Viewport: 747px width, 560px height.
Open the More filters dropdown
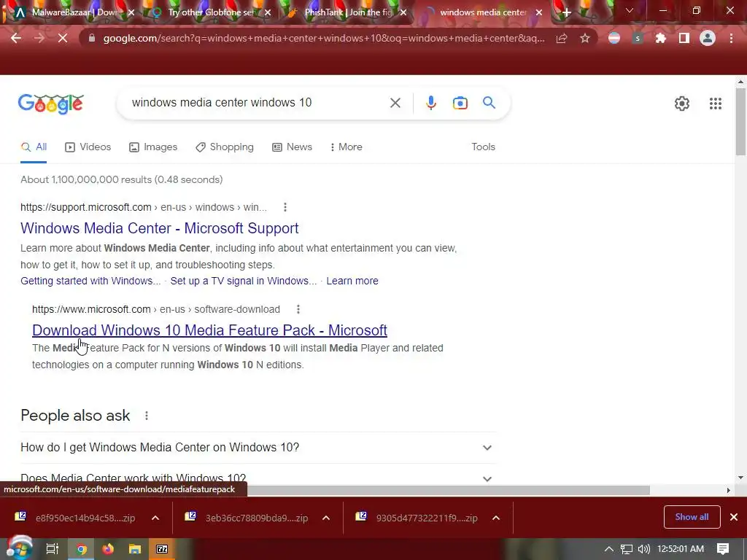tap(347, 147)
